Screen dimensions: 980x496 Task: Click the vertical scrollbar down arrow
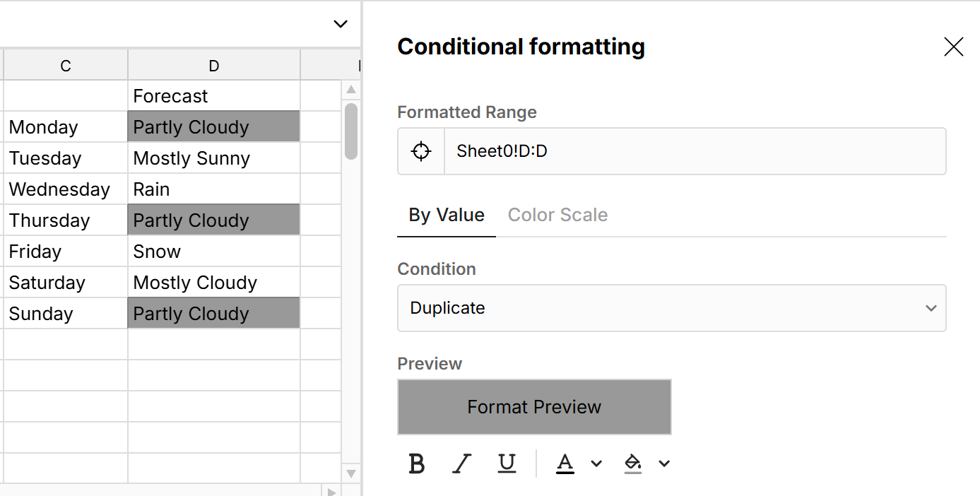tap(350, 473)
